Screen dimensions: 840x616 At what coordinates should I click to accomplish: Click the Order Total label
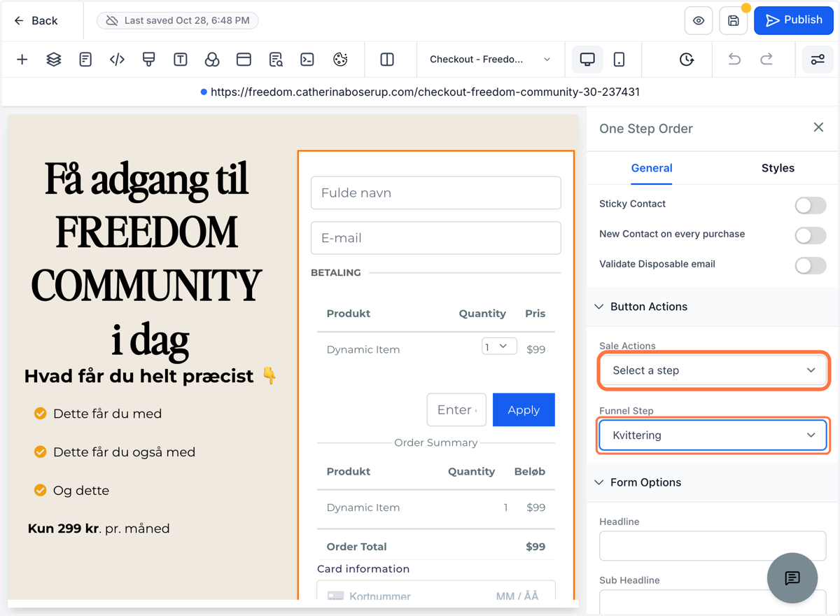tap(356, 547)
